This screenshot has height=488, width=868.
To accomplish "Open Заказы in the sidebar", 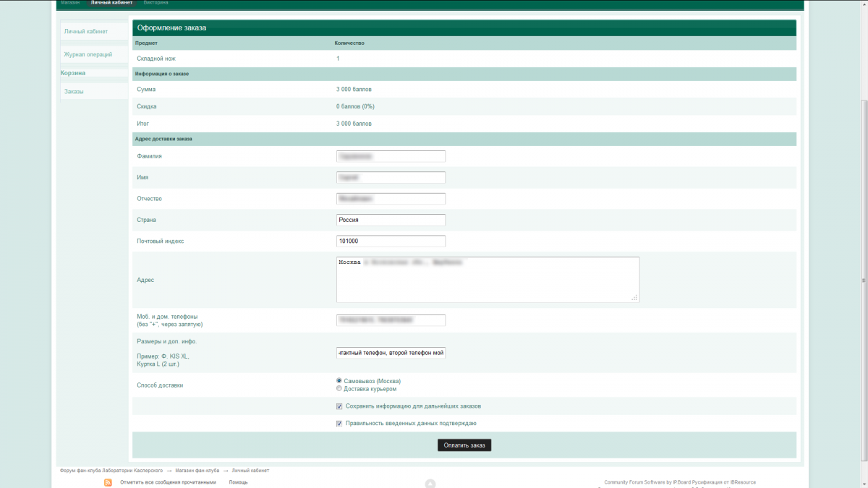I will [x=74, y=92].
